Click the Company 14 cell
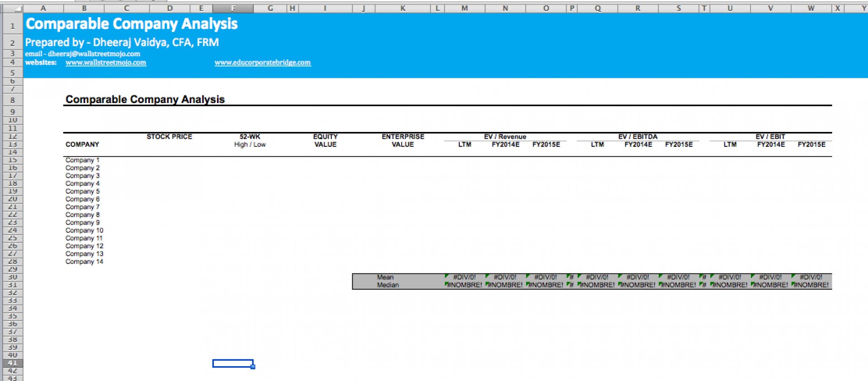This screenshot has height=381, width=868. pyautogui.click(x=84, y=262)
